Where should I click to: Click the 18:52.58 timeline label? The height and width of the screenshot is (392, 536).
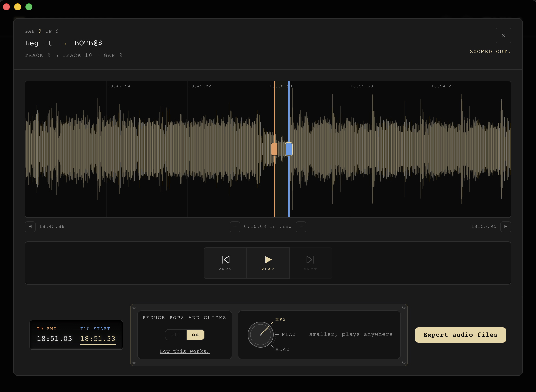[362, 86]
